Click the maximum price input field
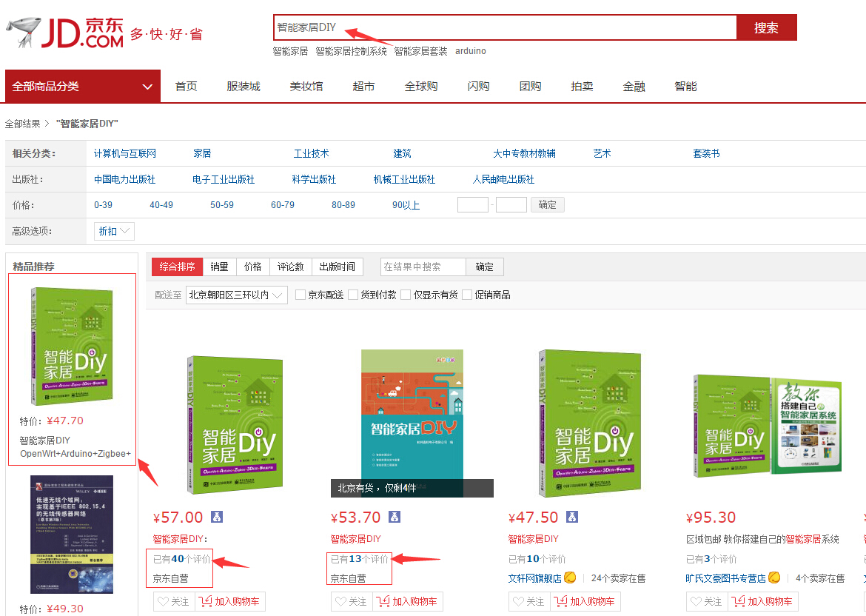 click(x=511, y=205)
